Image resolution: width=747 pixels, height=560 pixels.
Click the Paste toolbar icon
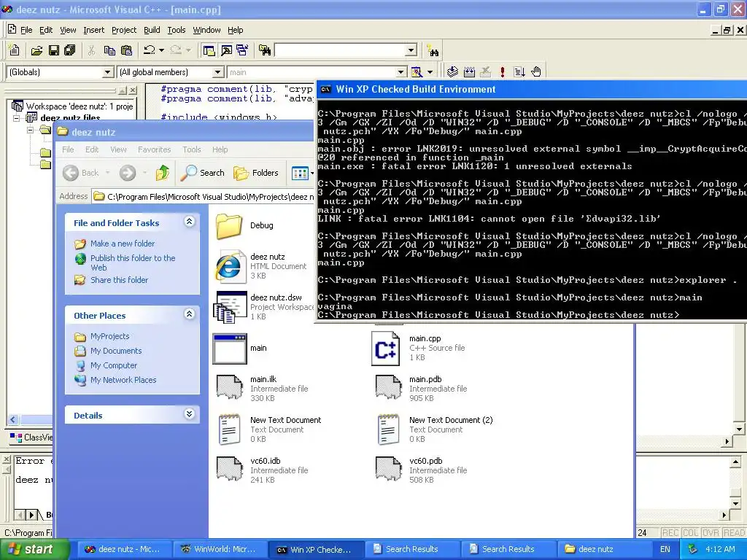pos(126,50)
